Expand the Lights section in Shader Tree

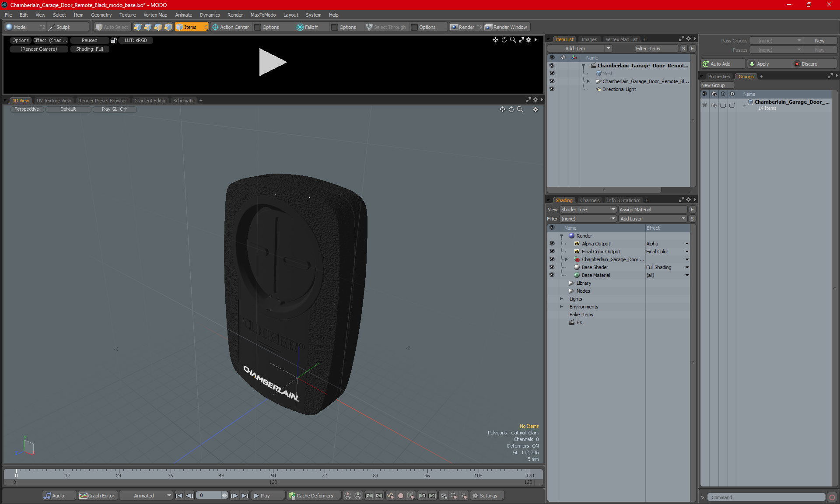pos(561,299)
